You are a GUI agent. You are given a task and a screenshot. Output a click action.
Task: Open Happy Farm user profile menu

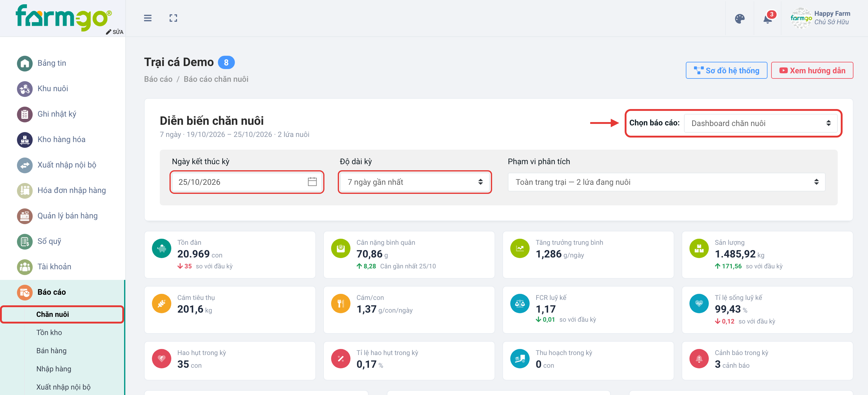click(820, 18)
